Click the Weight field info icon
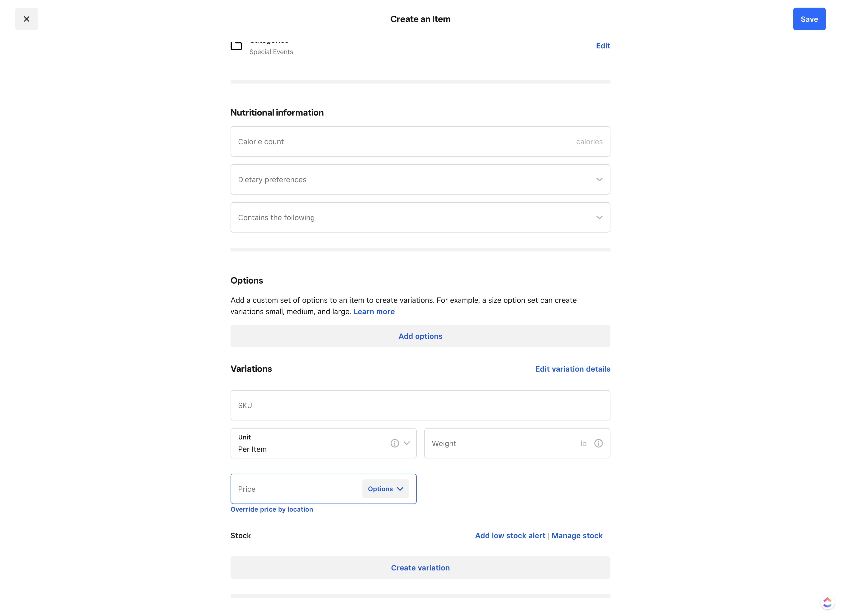Image resolution: width=841 pixels, height=616 pixels. [599, 443]
